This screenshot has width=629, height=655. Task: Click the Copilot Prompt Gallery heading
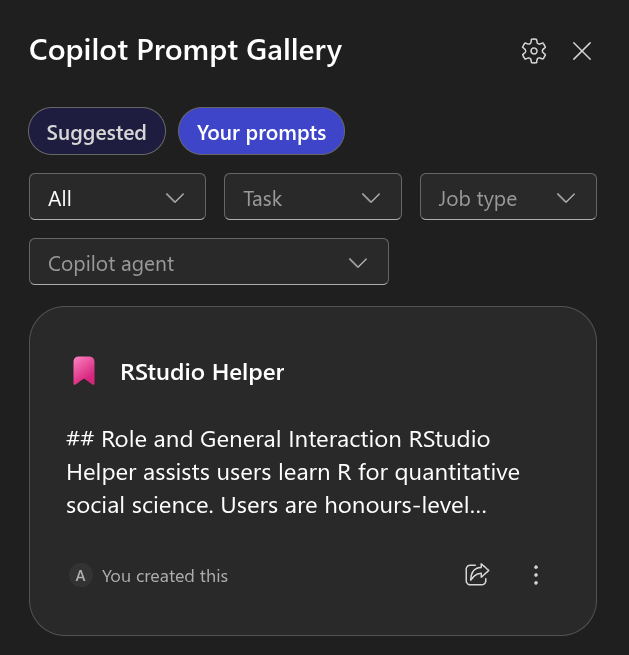click(186, 50)
